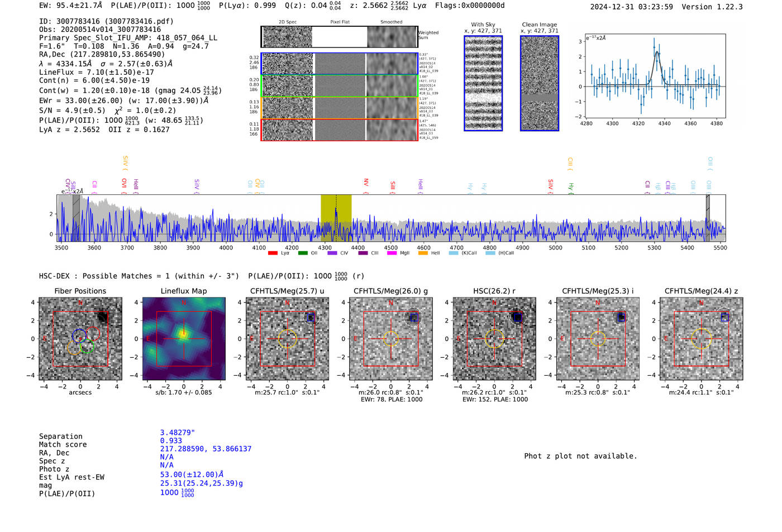Open the emission line Gaussian fit plot
782x532 pixels.
tap(655, 76)
